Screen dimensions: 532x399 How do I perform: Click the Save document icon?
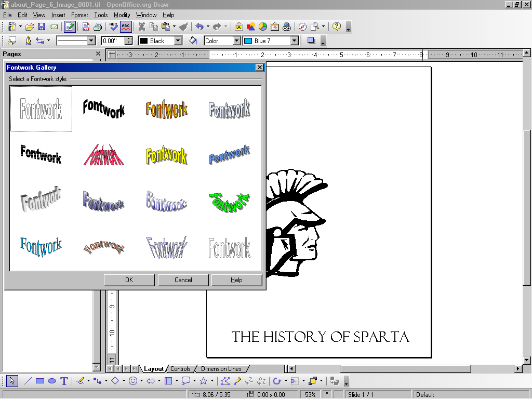point(42,26)
